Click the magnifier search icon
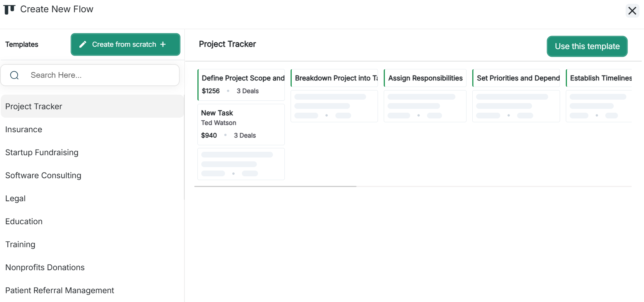Screen dimensions: 644x302 [15, 75]
